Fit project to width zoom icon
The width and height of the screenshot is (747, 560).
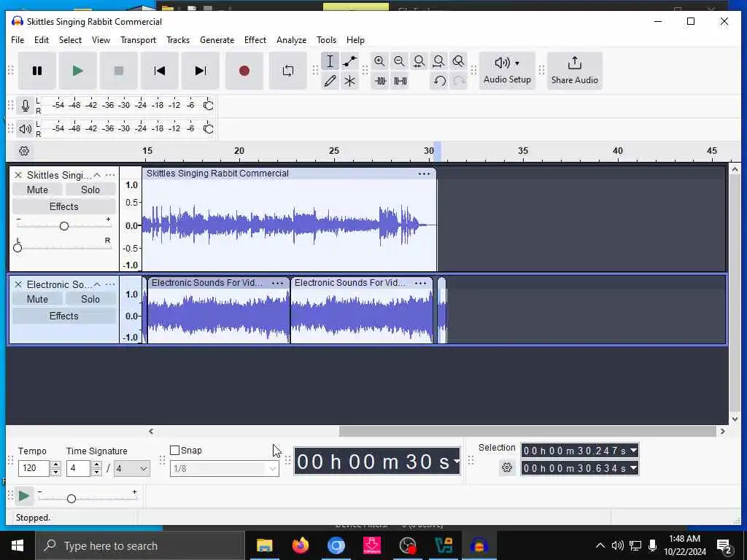pyautogui.click(x=438, y=61)
